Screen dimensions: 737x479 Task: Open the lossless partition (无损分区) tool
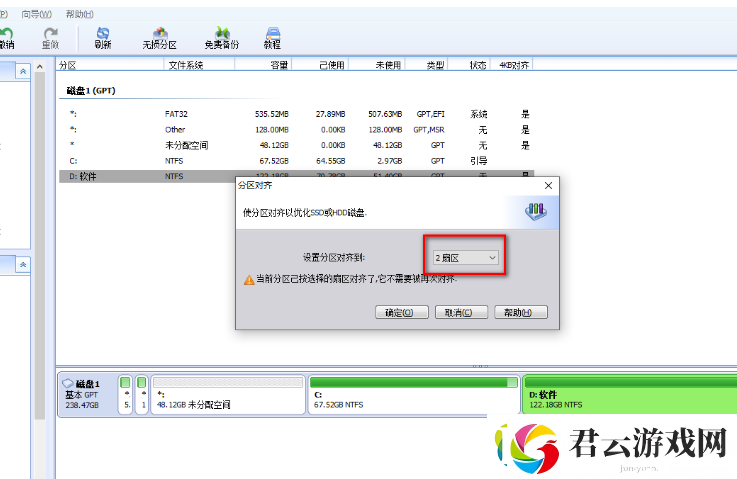[x=160, y=38]
